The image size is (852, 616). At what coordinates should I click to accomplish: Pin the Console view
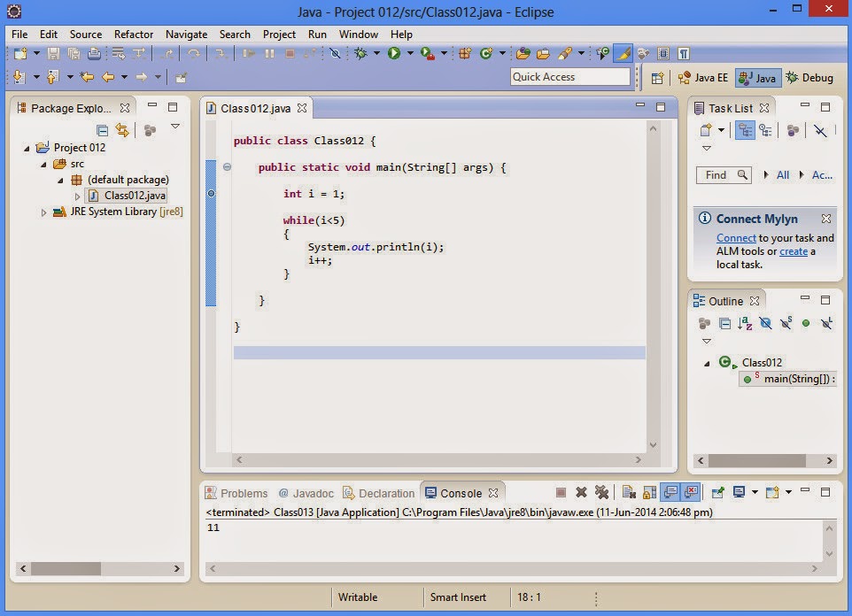click(x=717, y=493)
